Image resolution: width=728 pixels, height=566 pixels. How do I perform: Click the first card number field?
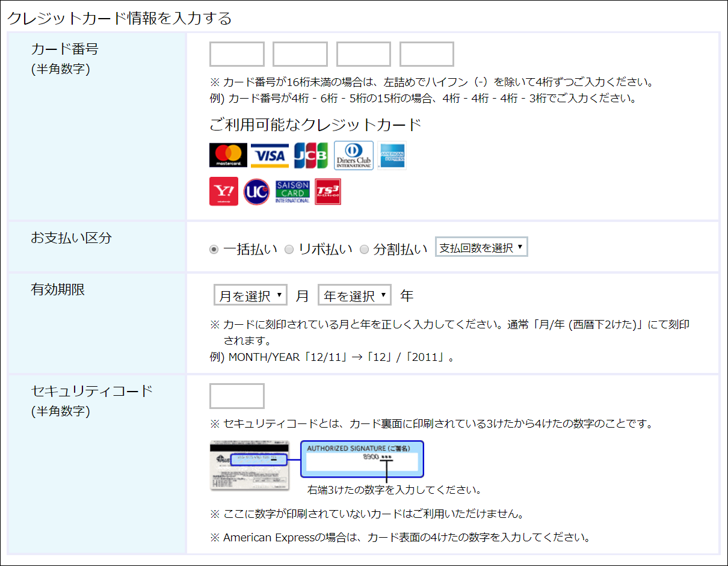(x=236, y=54)
